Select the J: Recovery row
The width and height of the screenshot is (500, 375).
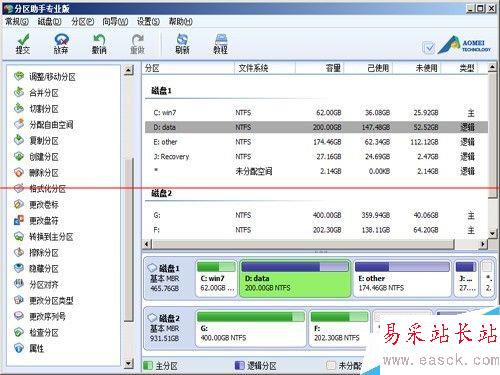pos(316,157)
